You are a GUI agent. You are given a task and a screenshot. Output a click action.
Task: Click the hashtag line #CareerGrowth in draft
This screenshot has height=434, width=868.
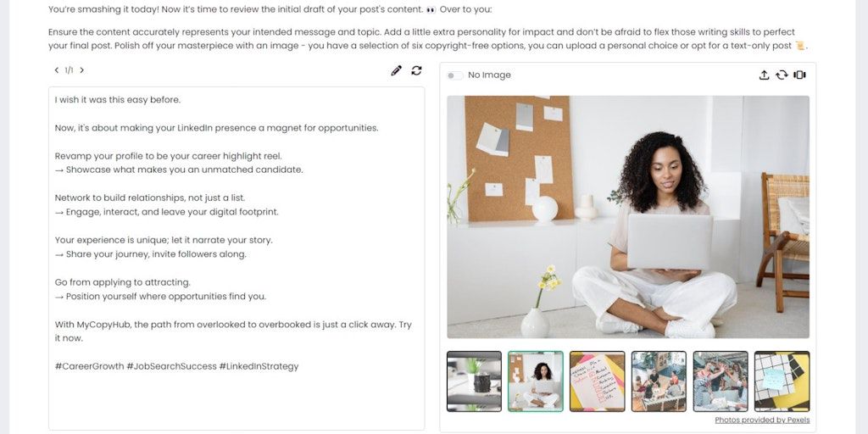176,366
